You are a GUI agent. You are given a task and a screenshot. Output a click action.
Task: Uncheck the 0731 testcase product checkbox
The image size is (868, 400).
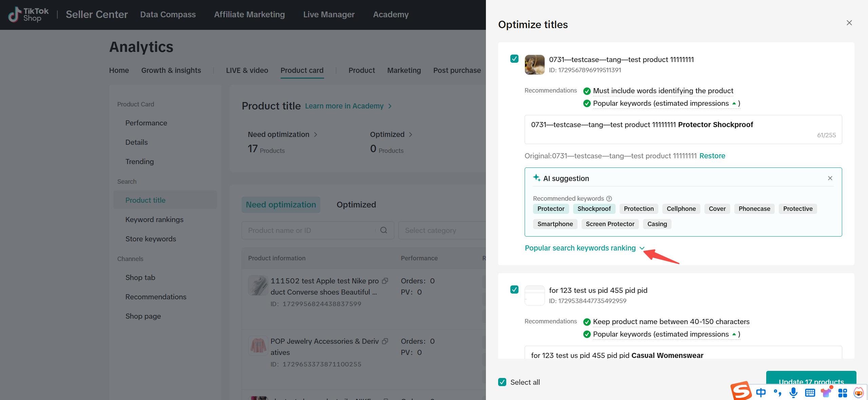click(514, 59)
